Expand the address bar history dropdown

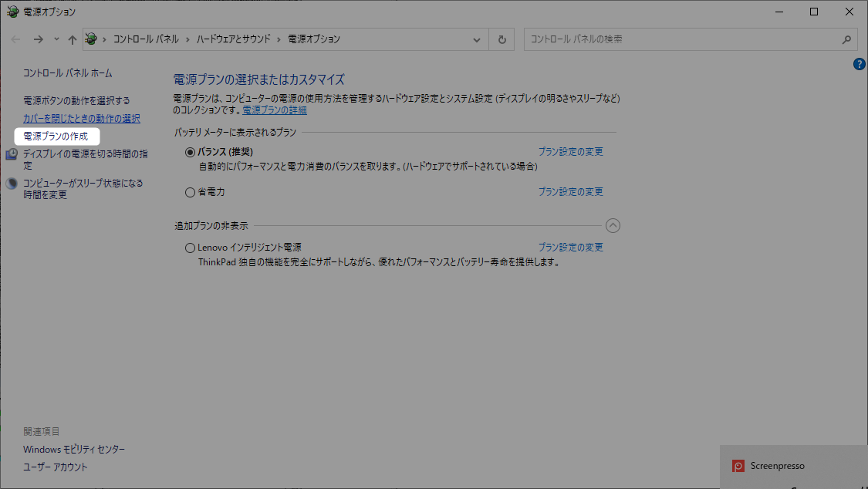tap(478, 39)
